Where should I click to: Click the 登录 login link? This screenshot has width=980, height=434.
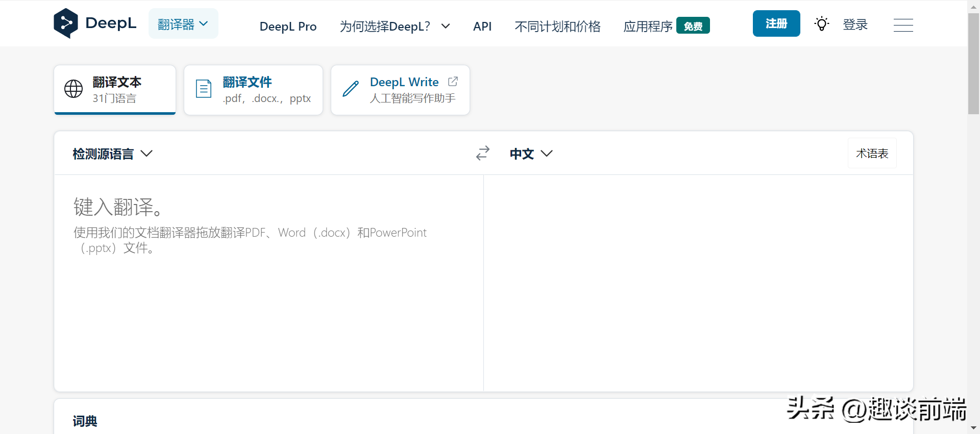[x=855, y=24]
